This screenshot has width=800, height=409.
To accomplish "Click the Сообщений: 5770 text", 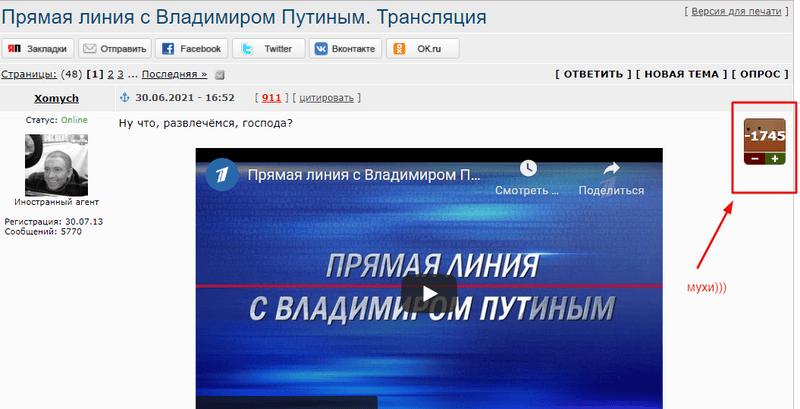I will click(x=43, y=232).
